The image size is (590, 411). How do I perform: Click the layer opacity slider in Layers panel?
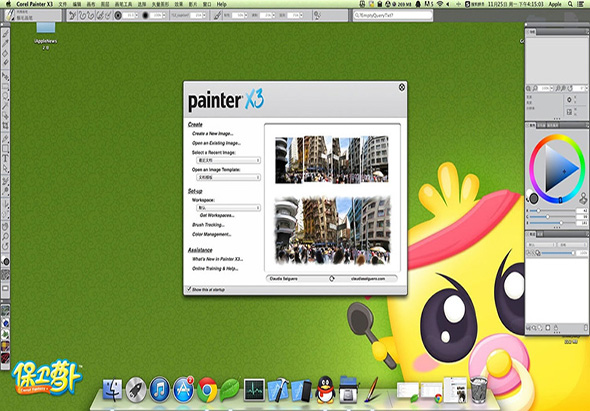tap(558, 253)
